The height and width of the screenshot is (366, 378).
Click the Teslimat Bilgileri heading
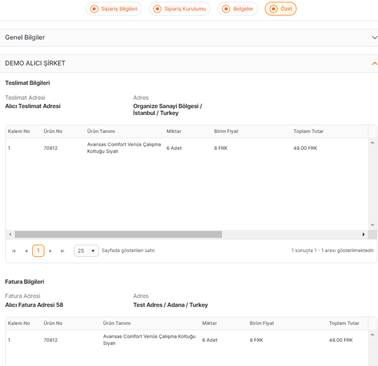click(x=27, y=83)
